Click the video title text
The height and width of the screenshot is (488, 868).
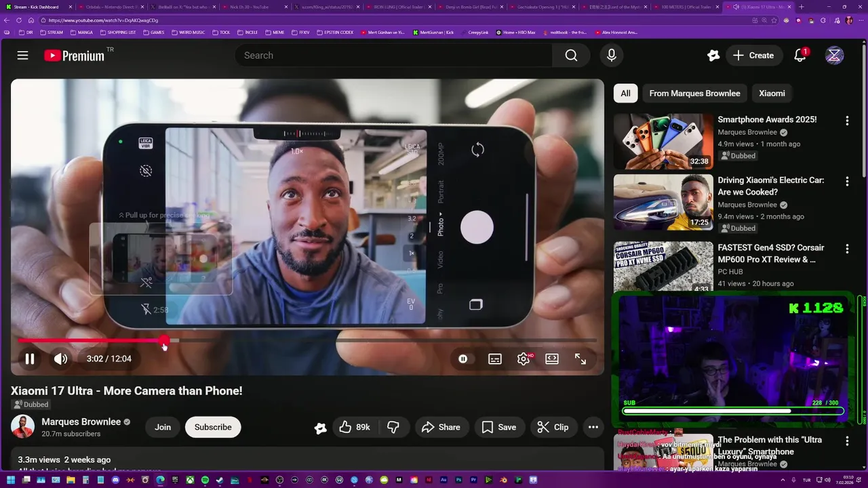pos(127,391)
